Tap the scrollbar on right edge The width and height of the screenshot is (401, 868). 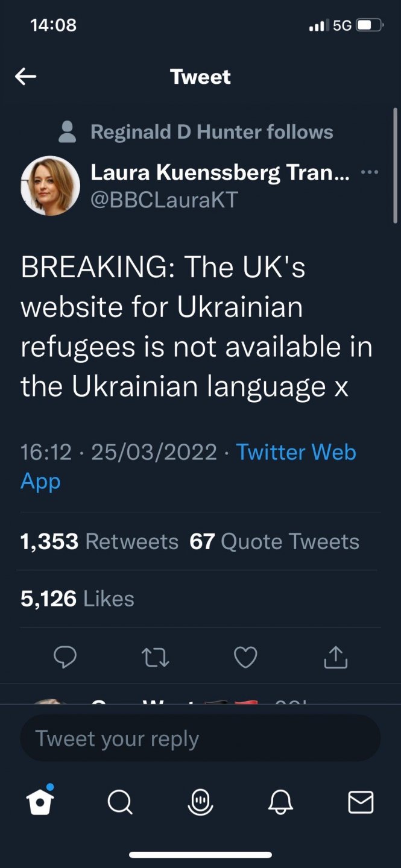pos(395,166)
